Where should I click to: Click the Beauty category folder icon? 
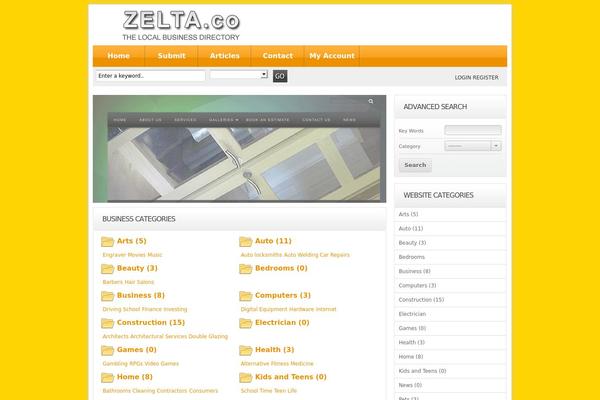click(108, 269)
